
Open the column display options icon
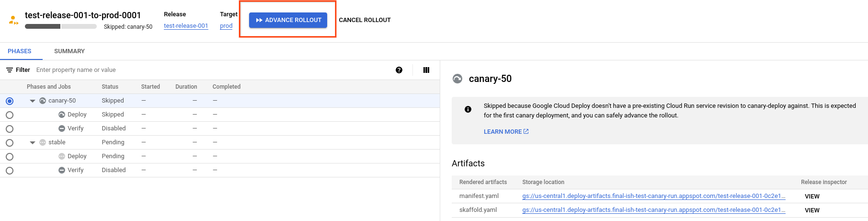coord(426,70)
